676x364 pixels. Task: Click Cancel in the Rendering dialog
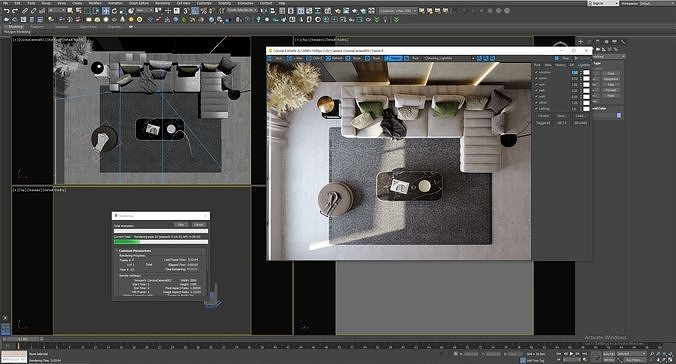199,225
